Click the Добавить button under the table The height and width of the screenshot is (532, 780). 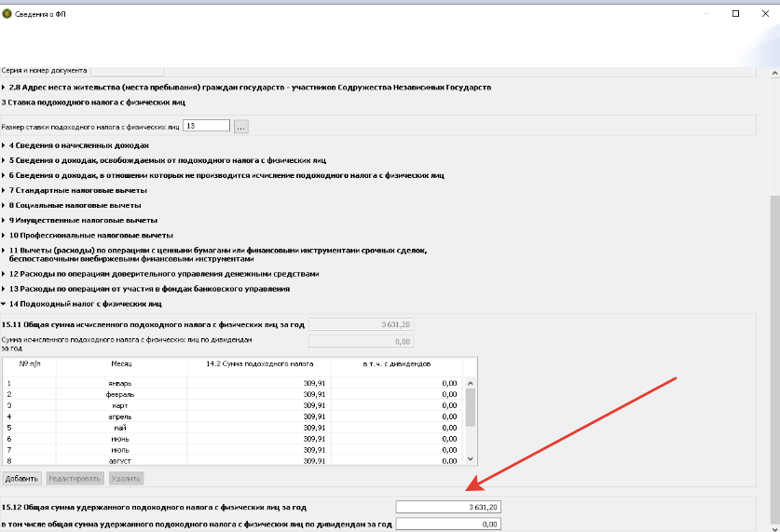point(21,478)
